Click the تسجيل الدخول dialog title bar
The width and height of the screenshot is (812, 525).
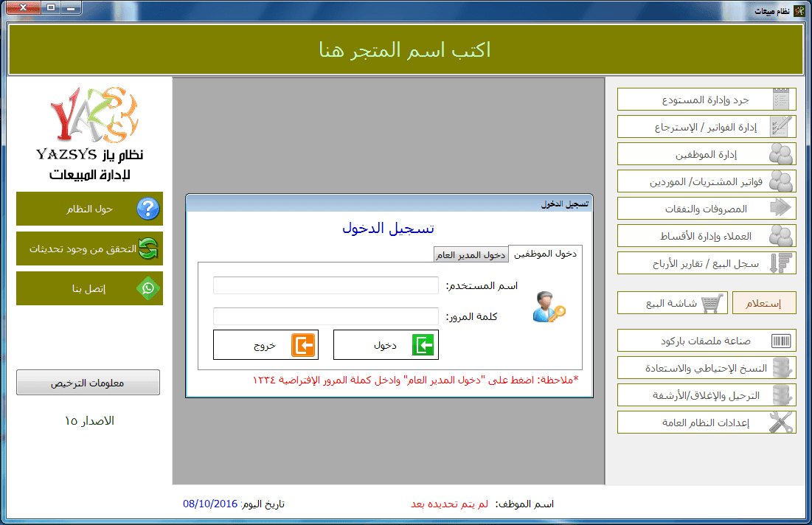pyautogui.click(x=389, y=204)
